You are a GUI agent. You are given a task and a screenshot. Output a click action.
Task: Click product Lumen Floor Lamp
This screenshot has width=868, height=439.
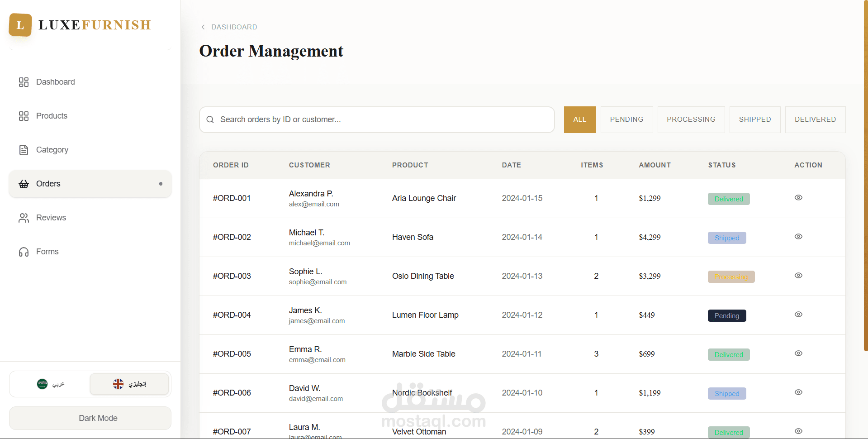pos(425,315)
